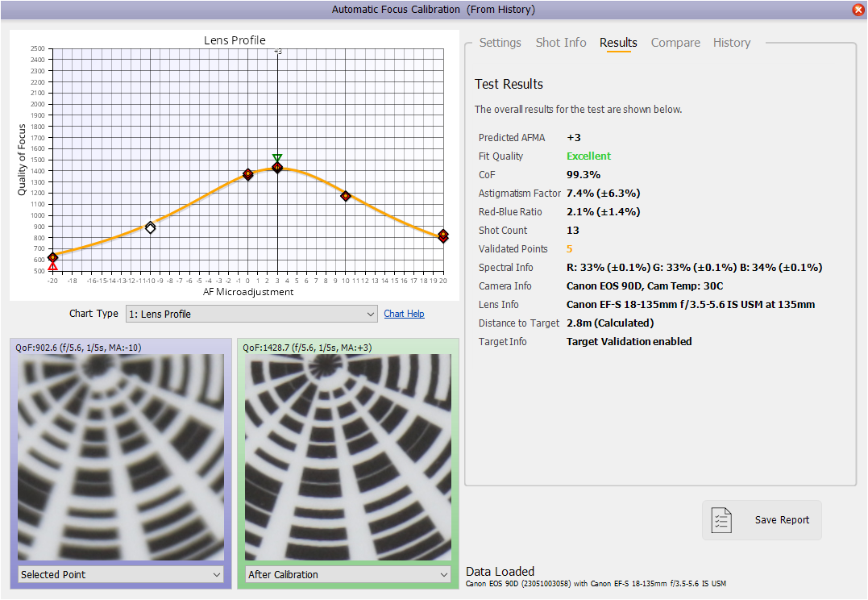Image resolution: width=868 pixels, height=600 pixels.
Task: Select the white diamond data point at -10
Action: (150, 227)
